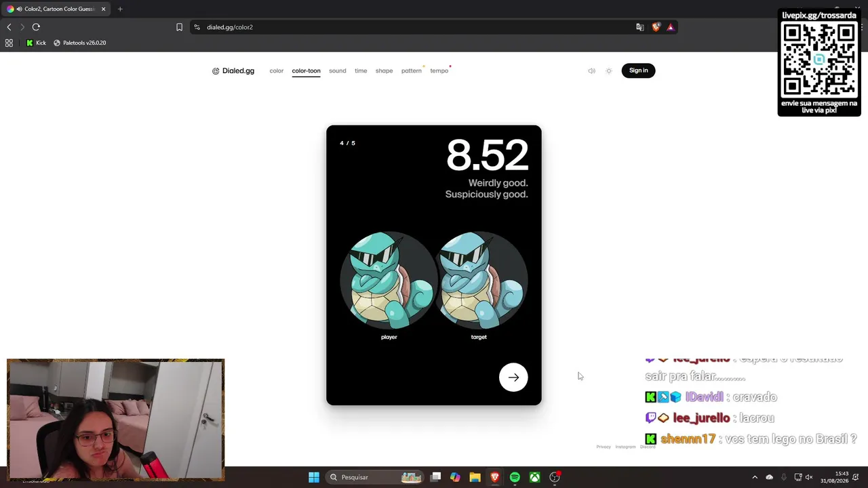Go to the next round with the arrow button

point(513,378)
